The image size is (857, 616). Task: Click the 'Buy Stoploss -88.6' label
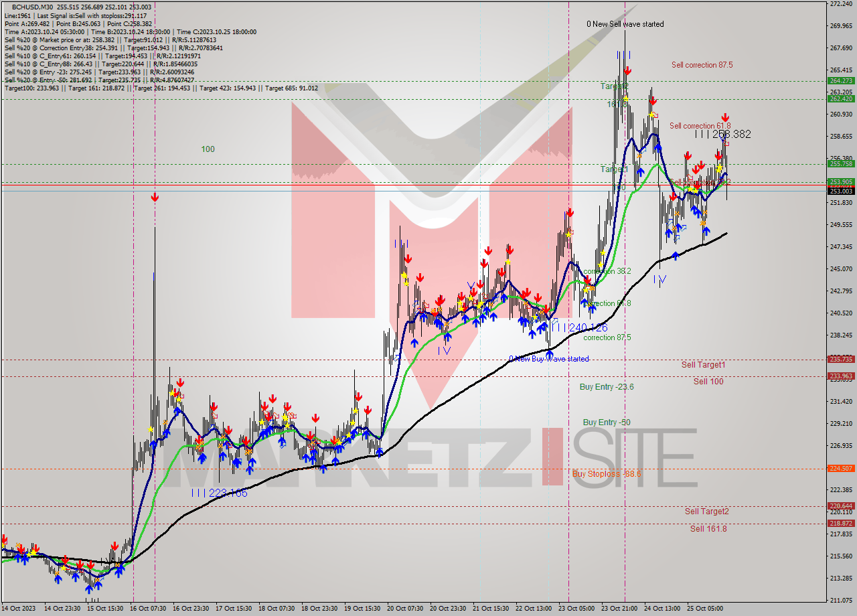pos(607,473)
